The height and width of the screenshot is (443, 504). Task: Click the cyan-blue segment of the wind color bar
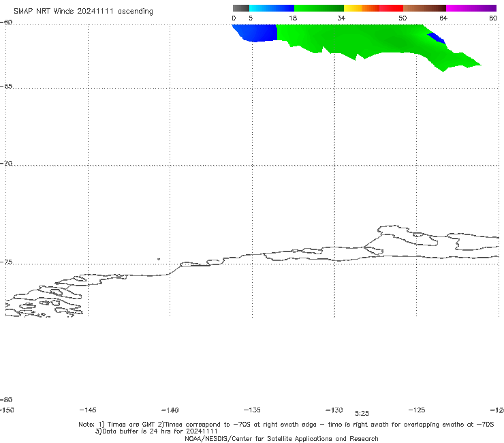point(272,8)
